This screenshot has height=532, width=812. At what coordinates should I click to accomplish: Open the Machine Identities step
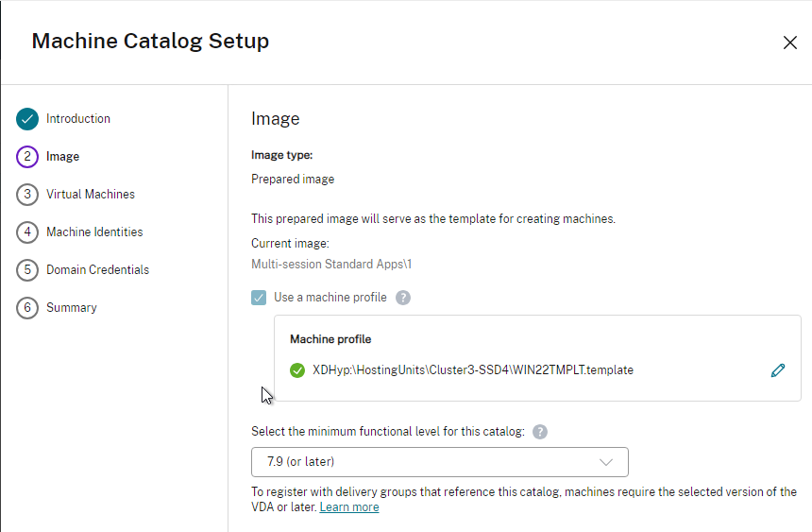[94, 232]
